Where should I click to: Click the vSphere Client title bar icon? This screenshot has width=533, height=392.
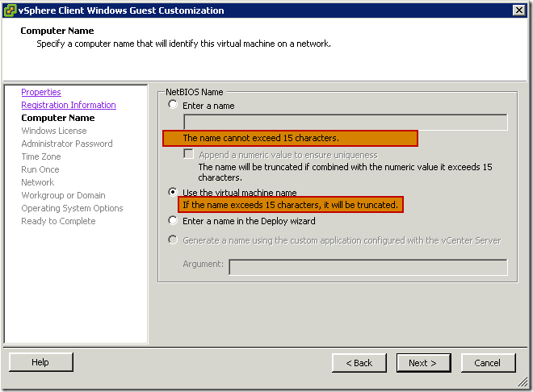tap(10, 10)
